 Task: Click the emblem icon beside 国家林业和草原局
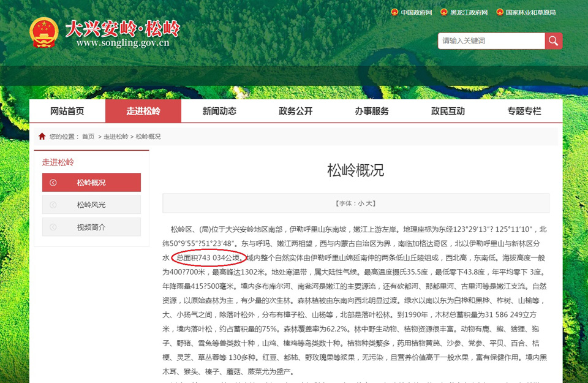(500, 12)
